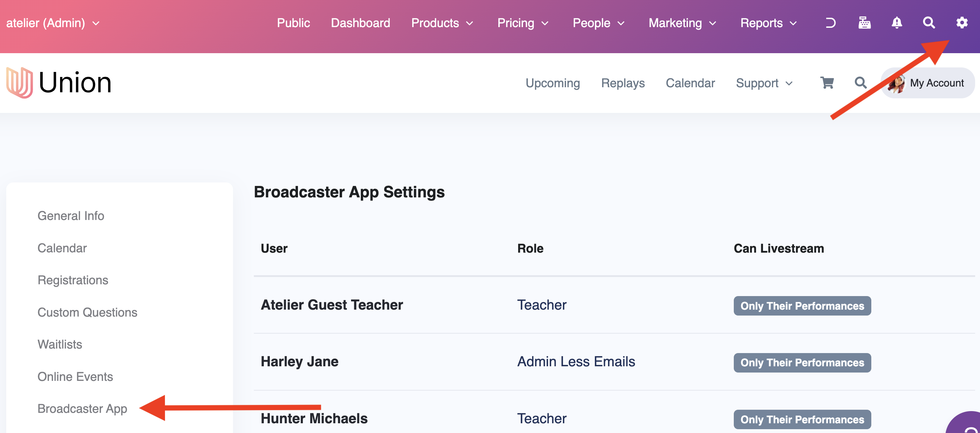
Task: Open Broadcaster App settings
Action: [x=82, y=409]
